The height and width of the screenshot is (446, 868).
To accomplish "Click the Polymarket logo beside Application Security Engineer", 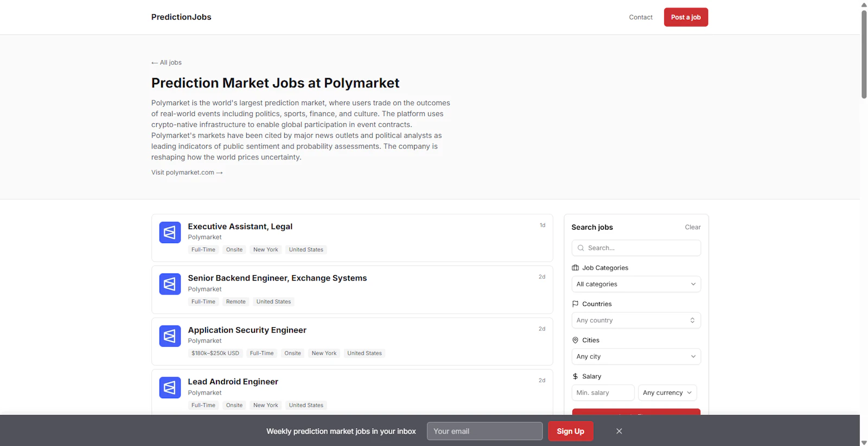I will point(170,336).
